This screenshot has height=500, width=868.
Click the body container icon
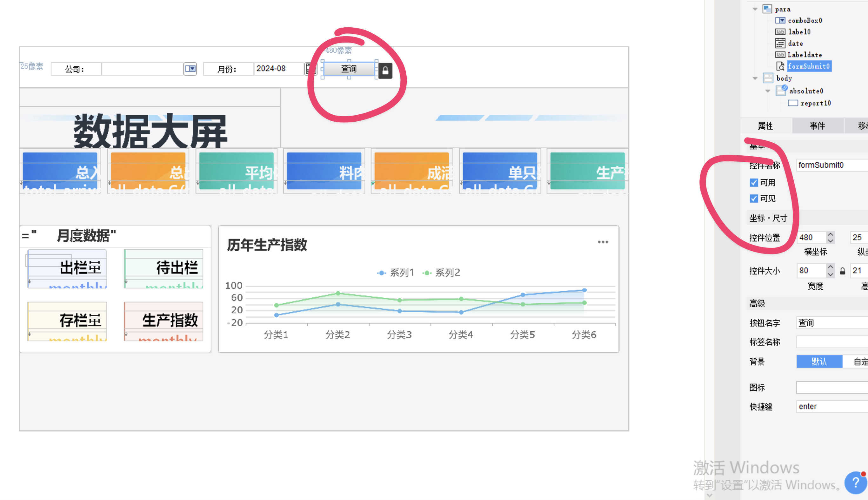[768, 78]
